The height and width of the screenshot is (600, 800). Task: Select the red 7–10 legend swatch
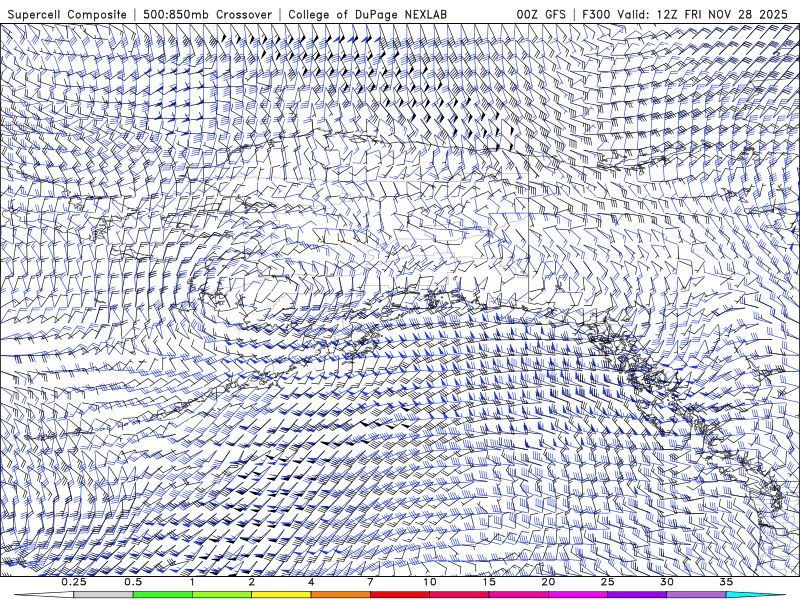pyautogui.click(x=400, y=595)
